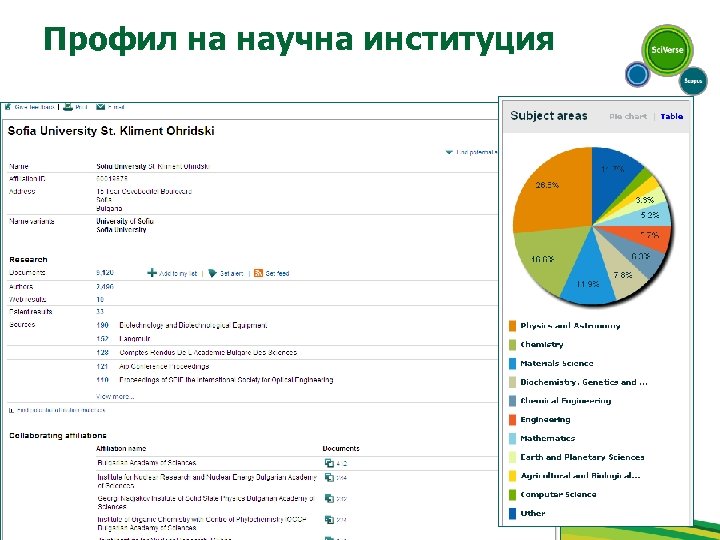Click Institute of Organic Chemistry affiliation name
Viewport: 720px width, 540px height.
coord(202,523)
